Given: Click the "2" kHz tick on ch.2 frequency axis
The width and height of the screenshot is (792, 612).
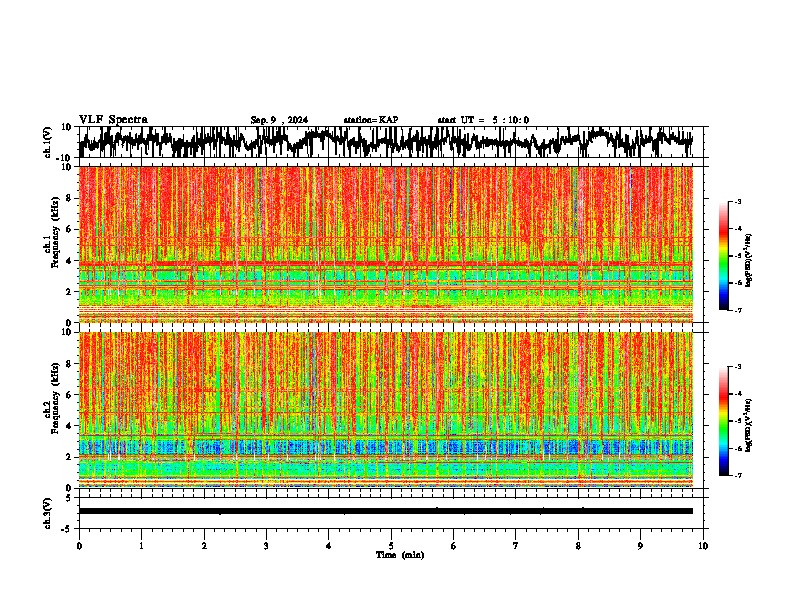Looking at the screenshot, I should [71, 457].
